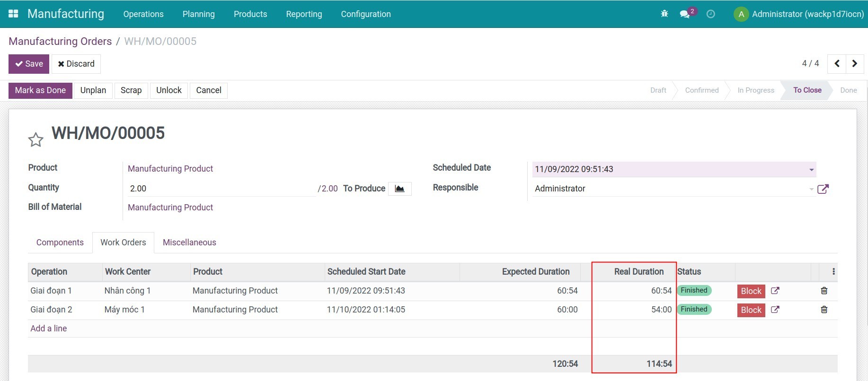Open the forecast chart icon beside To Produce

[x=400, y=189]
